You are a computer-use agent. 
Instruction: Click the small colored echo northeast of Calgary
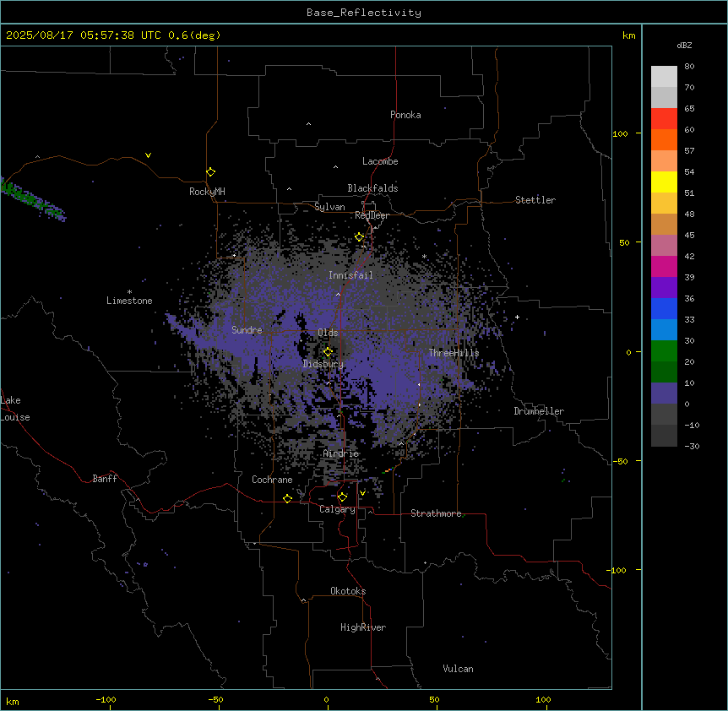pos(388,470)
